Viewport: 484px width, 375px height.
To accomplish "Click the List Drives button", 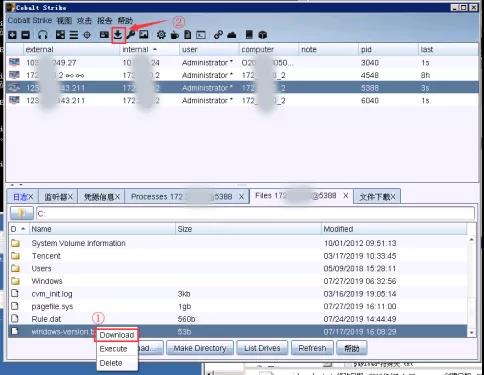I will (262, 348).
